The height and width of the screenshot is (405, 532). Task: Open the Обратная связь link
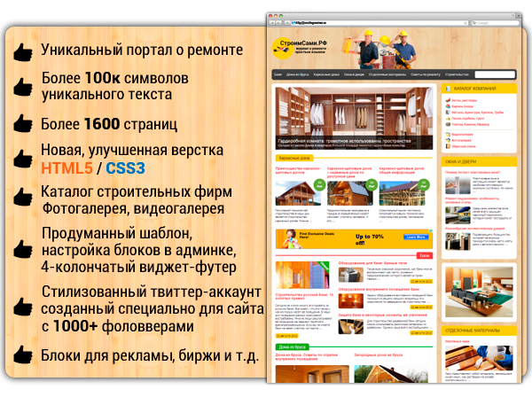click(464, 146)
